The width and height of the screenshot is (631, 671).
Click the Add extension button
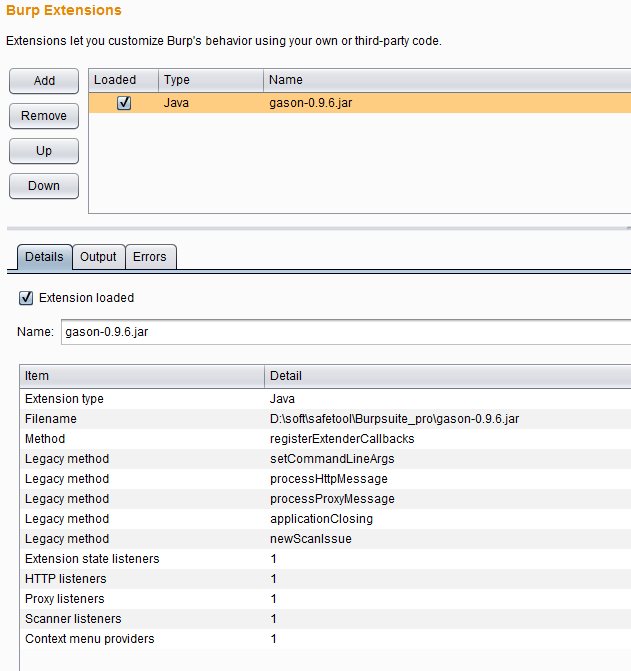[44, 81]
